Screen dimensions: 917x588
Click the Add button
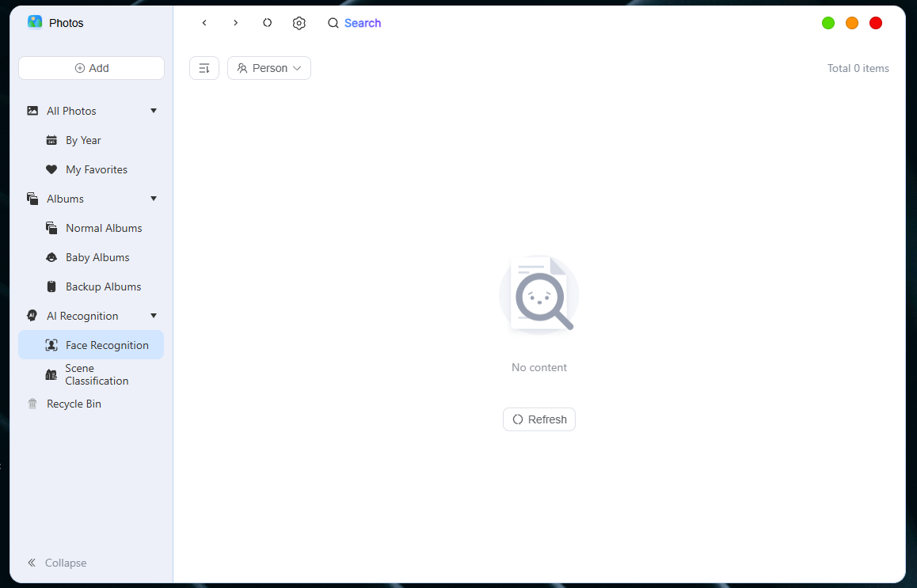(x=91, y=68)
